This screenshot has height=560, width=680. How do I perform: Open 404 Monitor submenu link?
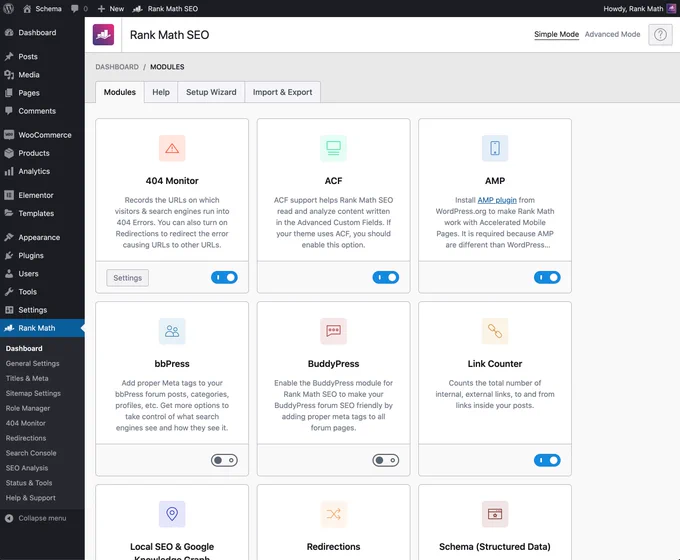[26, 423]
